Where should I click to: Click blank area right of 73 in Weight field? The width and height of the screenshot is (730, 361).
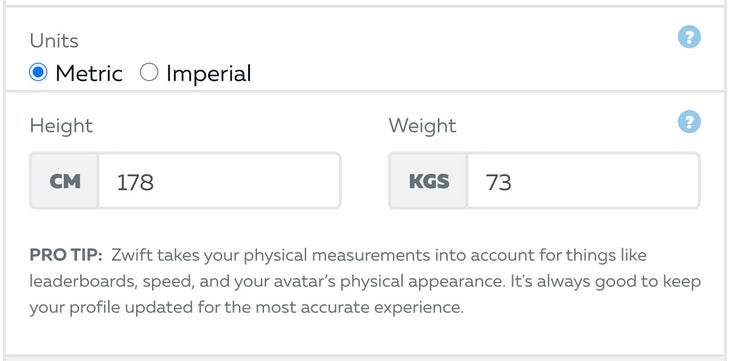tap(605, 181)
